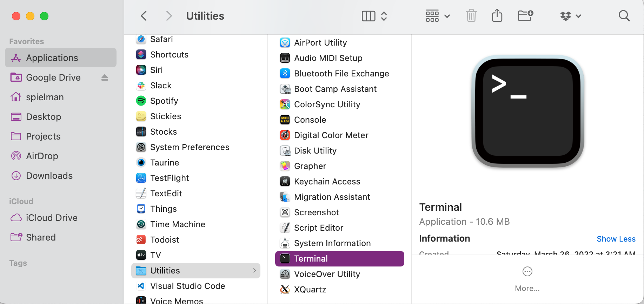Screen dimensions: 644x304
Task: Open the Dropbox toolbar dropdown
Action: tap(571, 16)
